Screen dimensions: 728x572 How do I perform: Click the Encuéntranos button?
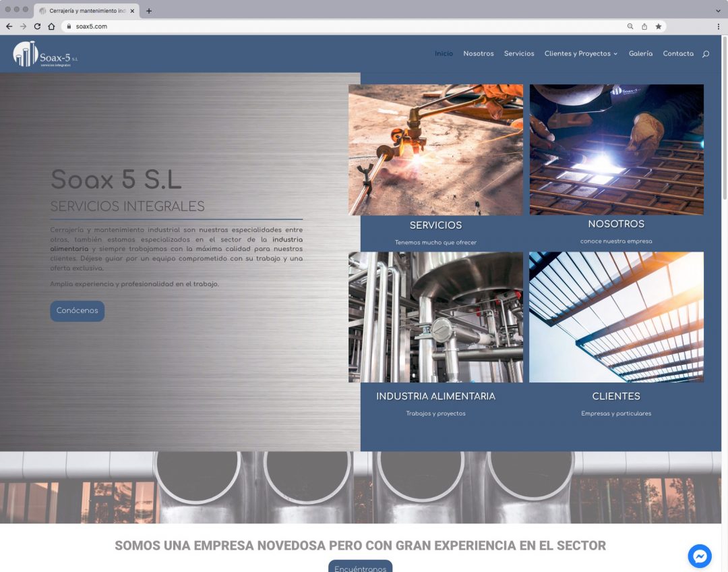[x=360, y=567]
